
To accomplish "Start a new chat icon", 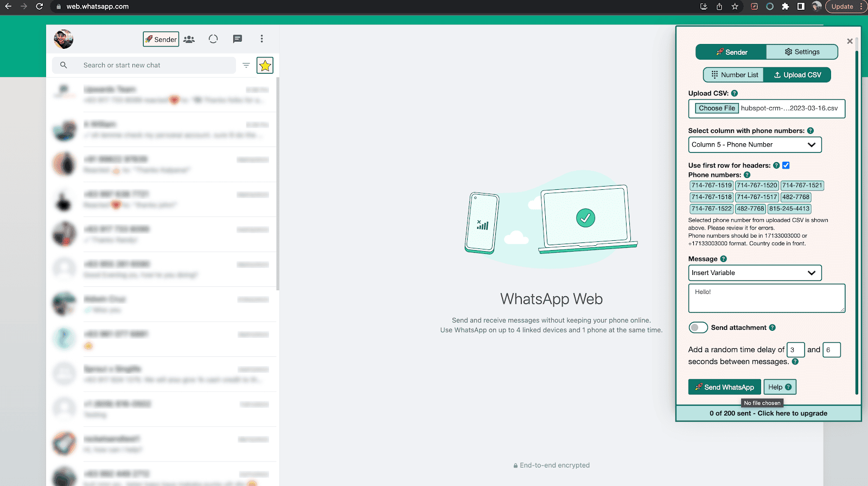I will (x=237, y=39).
